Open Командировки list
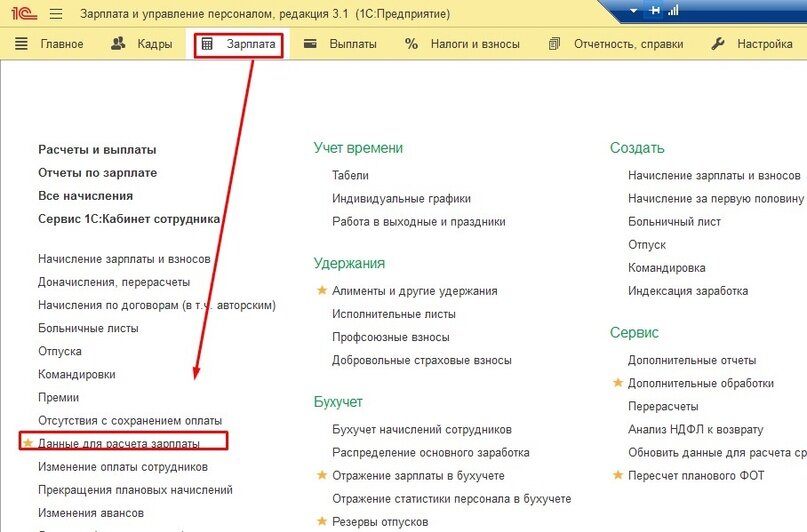 coord(77,375)
